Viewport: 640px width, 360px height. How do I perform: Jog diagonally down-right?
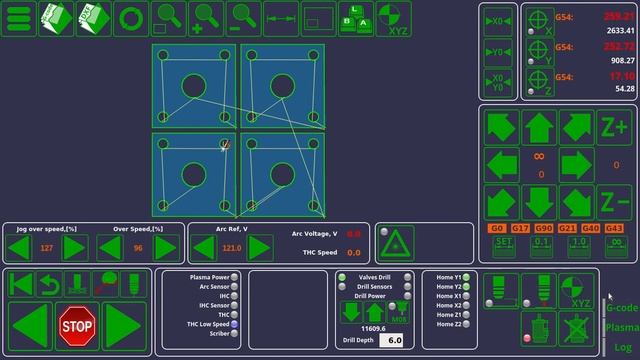(x=577, y=202)
